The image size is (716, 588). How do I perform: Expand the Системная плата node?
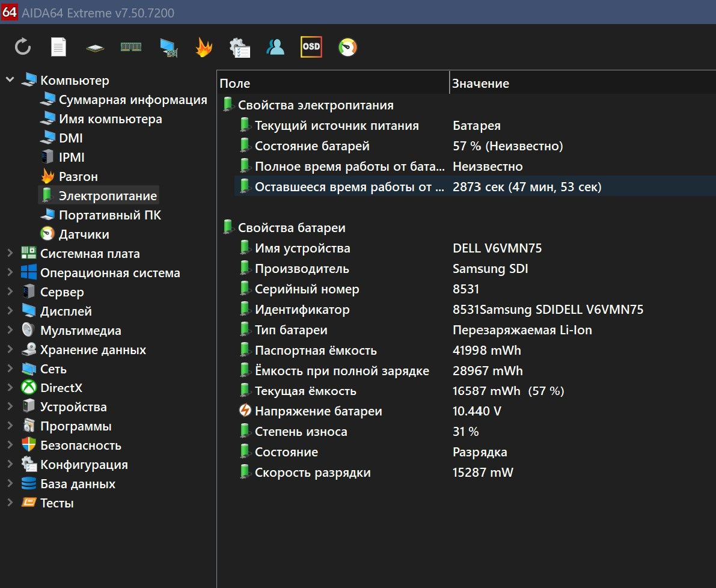click(x=10, y=253)
